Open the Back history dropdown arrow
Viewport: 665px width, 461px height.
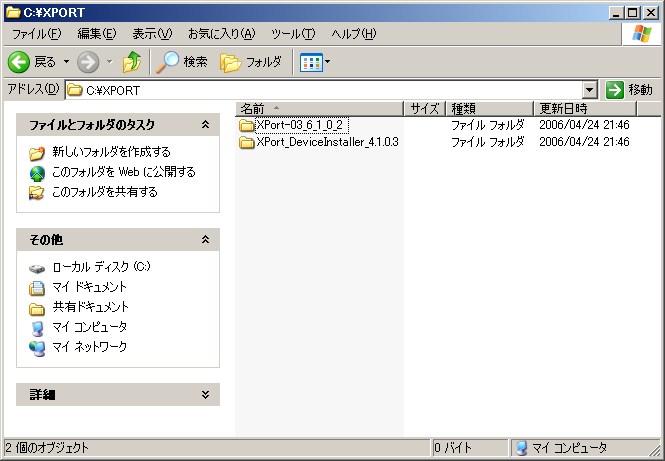pos(67,62)
